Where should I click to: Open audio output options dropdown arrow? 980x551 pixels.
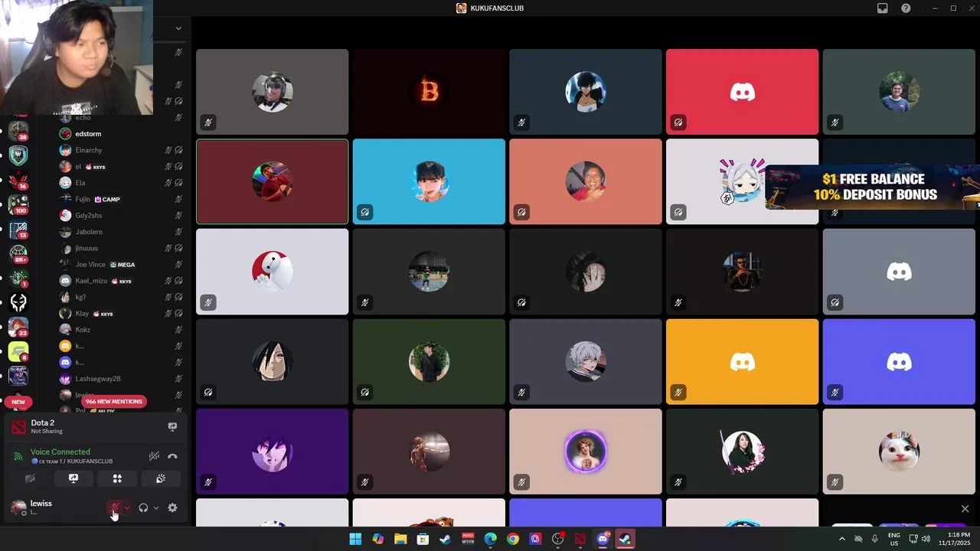pos(156,508)
